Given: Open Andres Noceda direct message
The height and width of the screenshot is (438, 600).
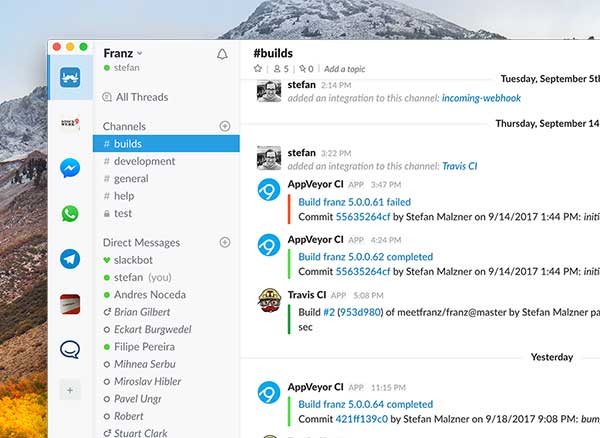Looking at the screenshot, I should point(166,295).
